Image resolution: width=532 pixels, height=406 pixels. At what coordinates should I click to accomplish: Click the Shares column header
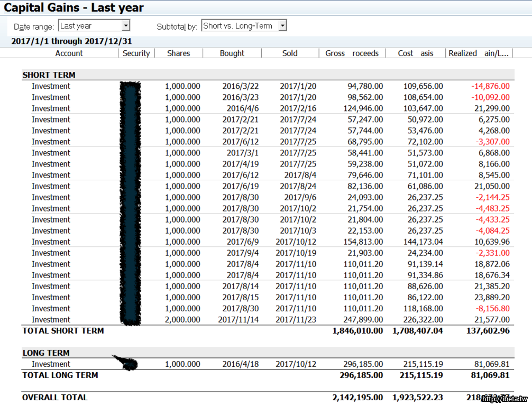pos(178,53)
